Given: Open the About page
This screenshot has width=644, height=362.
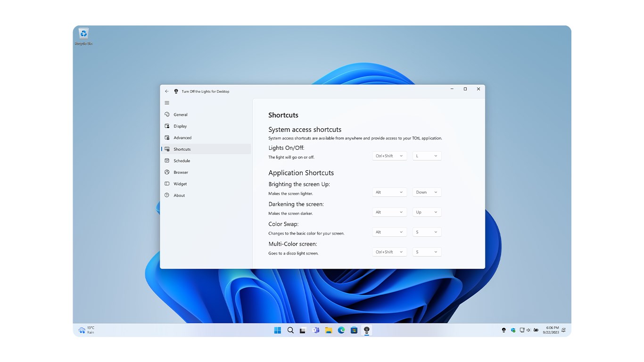Looking at the screenshot, I should click(206, 195).
